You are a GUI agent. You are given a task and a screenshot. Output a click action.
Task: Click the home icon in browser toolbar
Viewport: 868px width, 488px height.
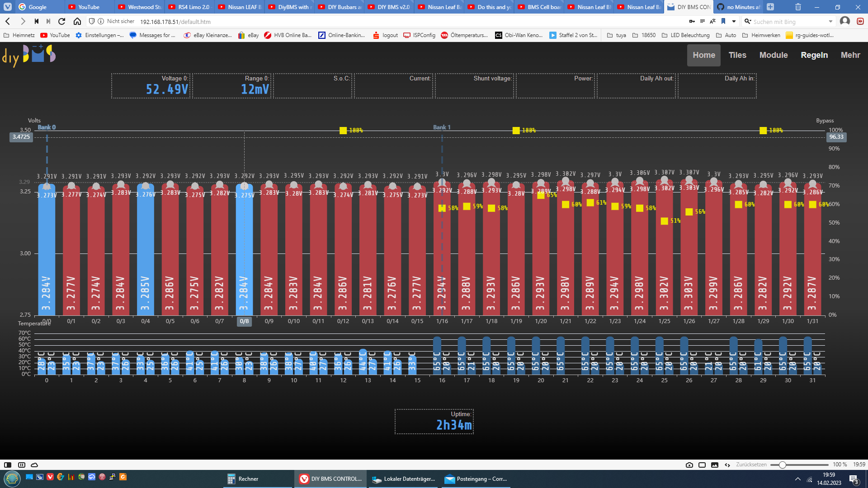[x=77, y=21]
